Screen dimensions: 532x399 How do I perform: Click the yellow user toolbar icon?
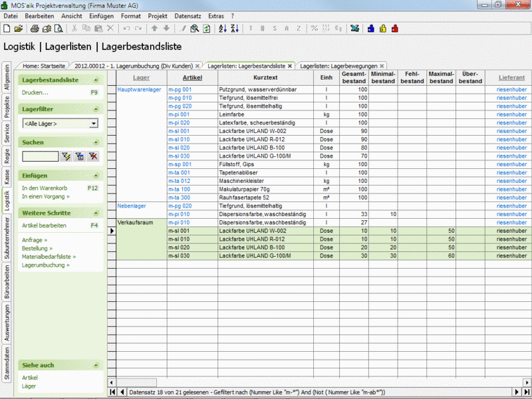pyautogui.click(x=383, y=29)
